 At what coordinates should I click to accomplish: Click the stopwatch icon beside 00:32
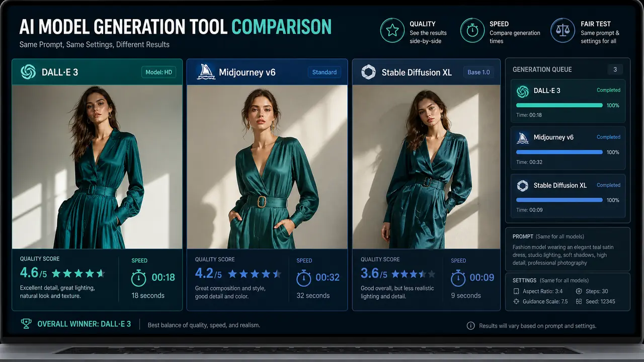(x=303, y=278)
